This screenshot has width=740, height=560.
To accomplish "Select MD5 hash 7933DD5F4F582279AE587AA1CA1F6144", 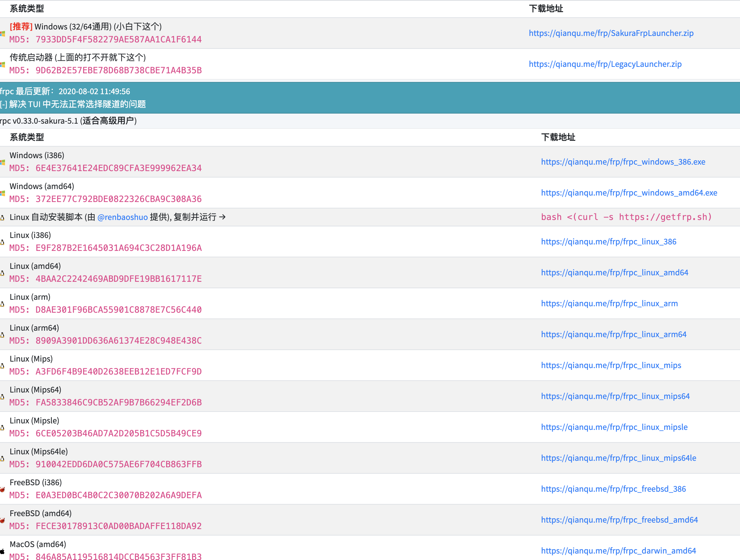I will [x=119, y=40].
